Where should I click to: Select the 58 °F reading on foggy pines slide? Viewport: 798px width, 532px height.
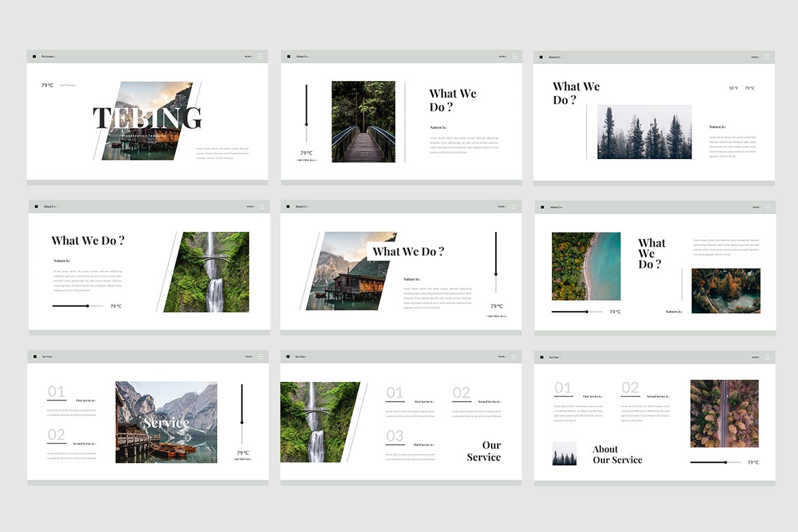[x=733, y=88]
